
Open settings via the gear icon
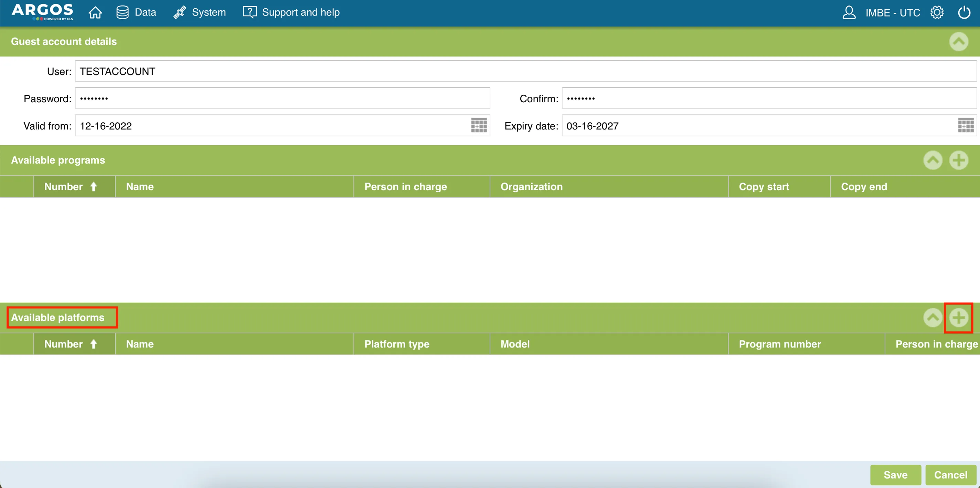pyautogui.click(x=937, y=12)
